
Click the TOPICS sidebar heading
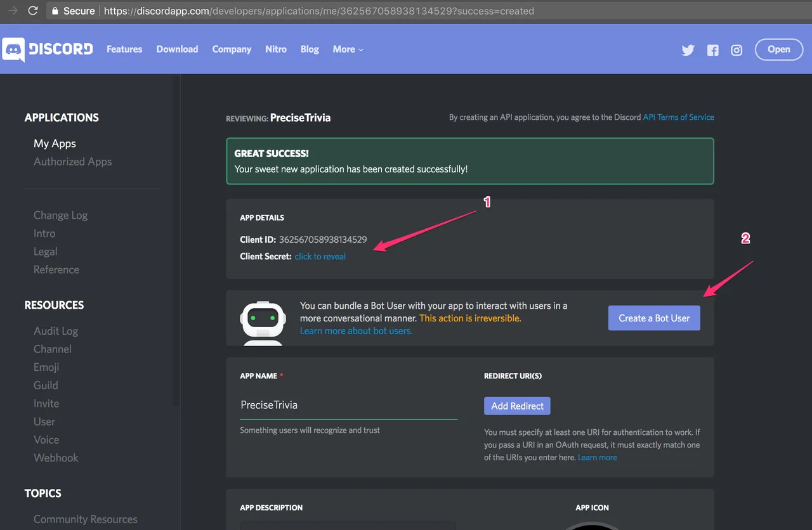(43, 493)
